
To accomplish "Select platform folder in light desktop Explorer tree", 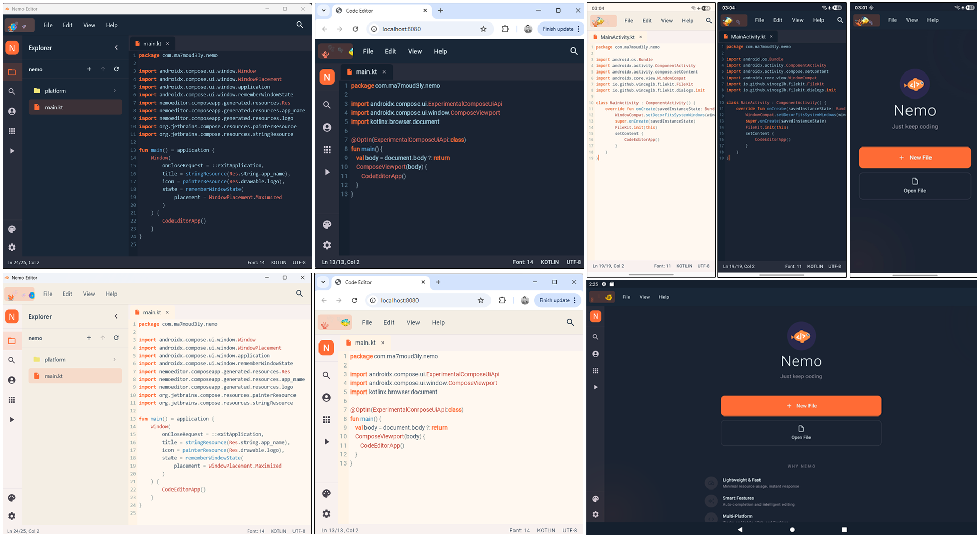I will (x=76, y=359).
